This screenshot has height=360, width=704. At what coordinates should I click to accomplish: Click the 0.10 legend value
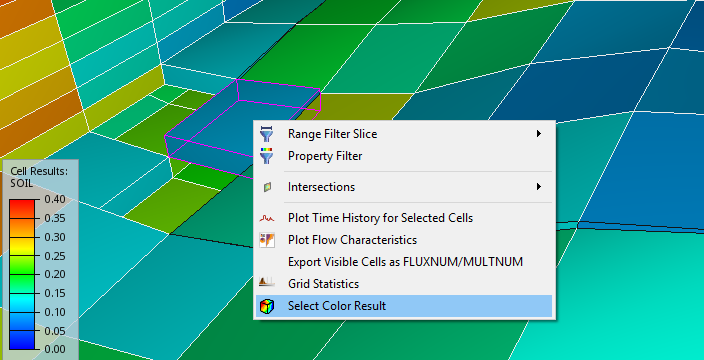(x=55, y=312)
